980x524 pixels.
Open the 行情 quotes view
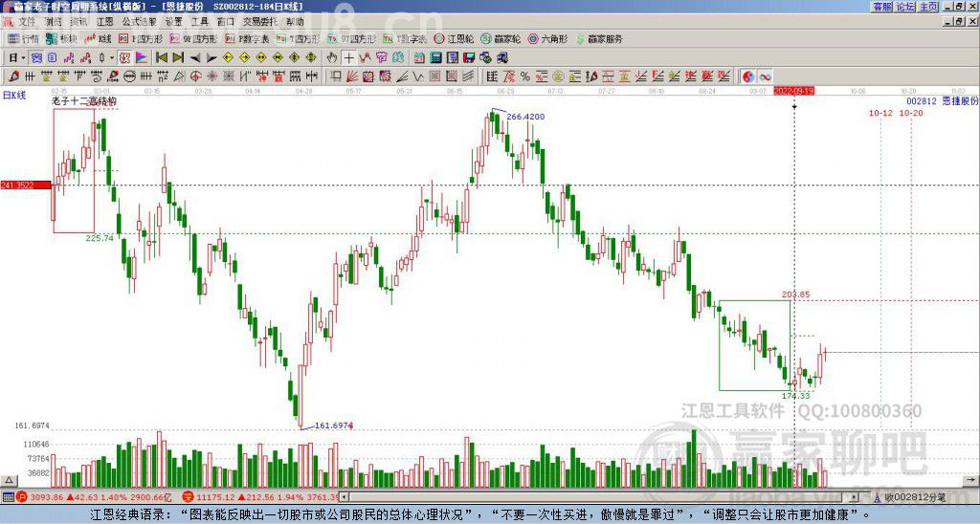[23, 38]
